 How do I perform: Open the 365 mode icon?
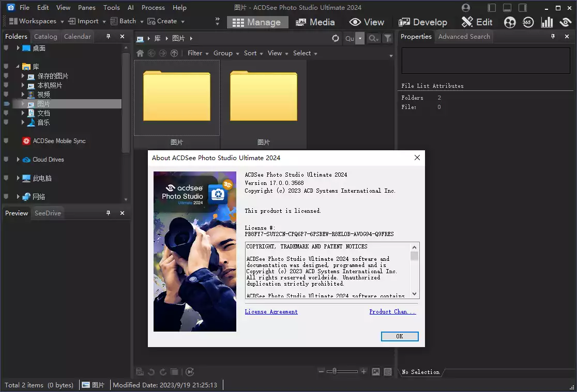pos(528,22)
